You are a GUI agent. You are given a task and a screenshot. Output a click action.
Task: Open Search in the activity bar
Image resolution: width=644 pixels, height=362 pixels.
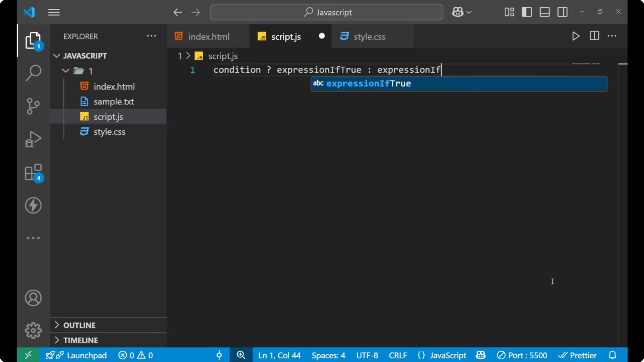click(33, 72)
